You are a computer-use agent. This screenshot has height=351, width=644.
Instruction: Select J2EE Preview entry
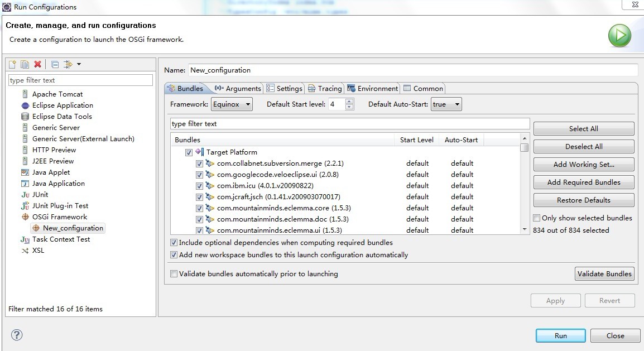53,161
